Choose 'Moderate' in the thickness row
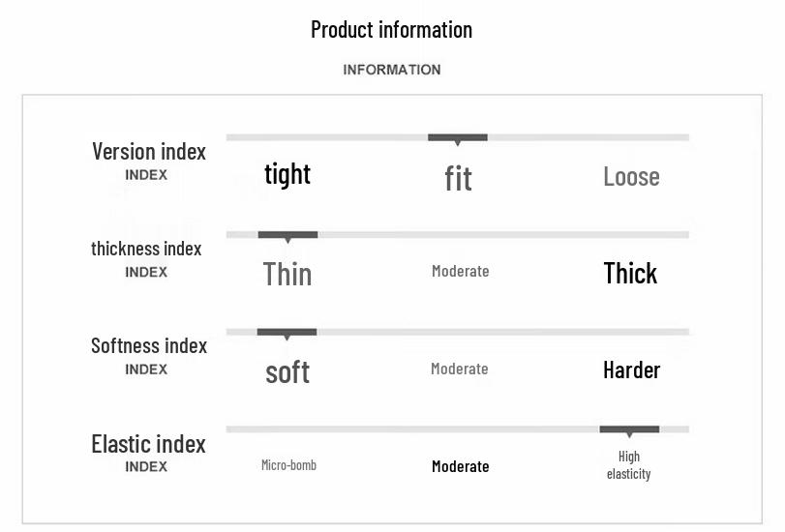Screen dimensions: 785x532 (x=460, y=272)
